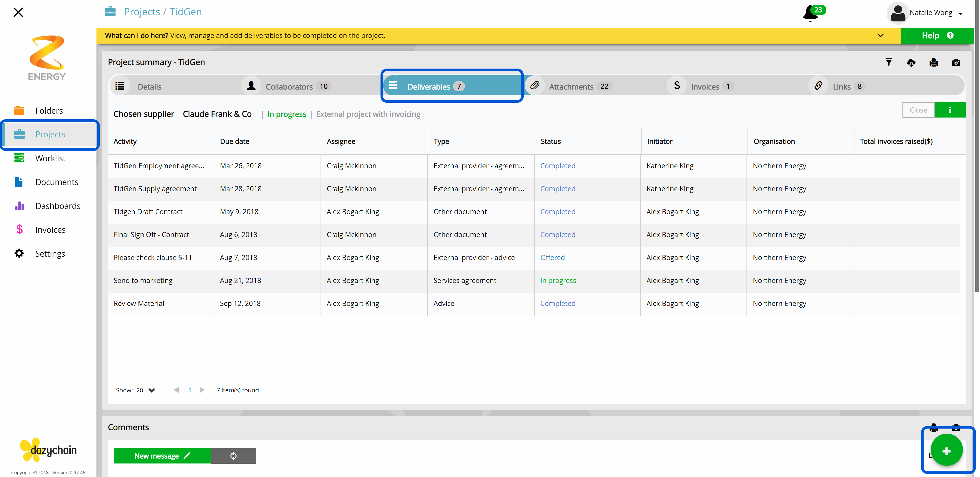Sort by the Due date column header
980x477 pixels.
pyautogui.click(x=234, y=141)
